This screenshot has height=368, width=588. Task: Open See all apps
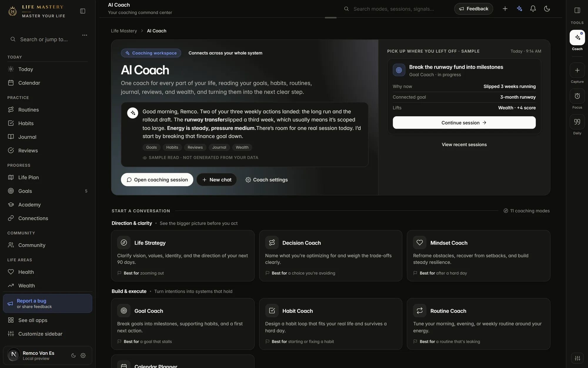[x=48, y=320]
